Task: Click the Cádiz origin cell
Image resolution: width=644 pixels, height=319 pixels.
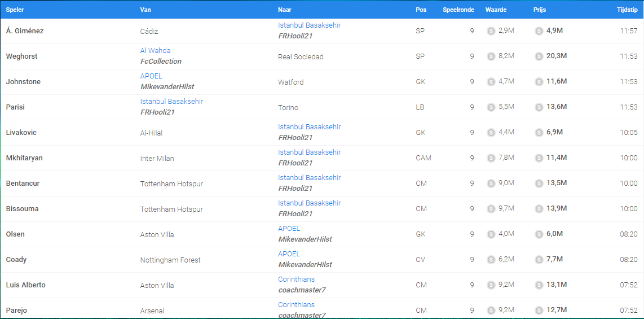Action: point(149,31)
